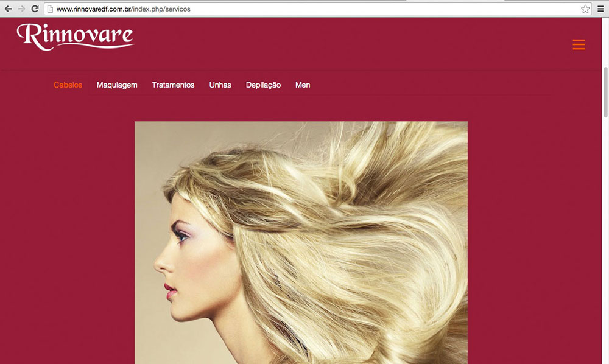Focus the address bar URL field

click(304, 9)
